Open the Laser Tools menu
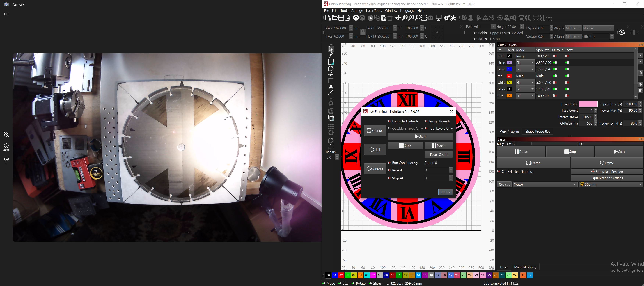 (374, 10)
